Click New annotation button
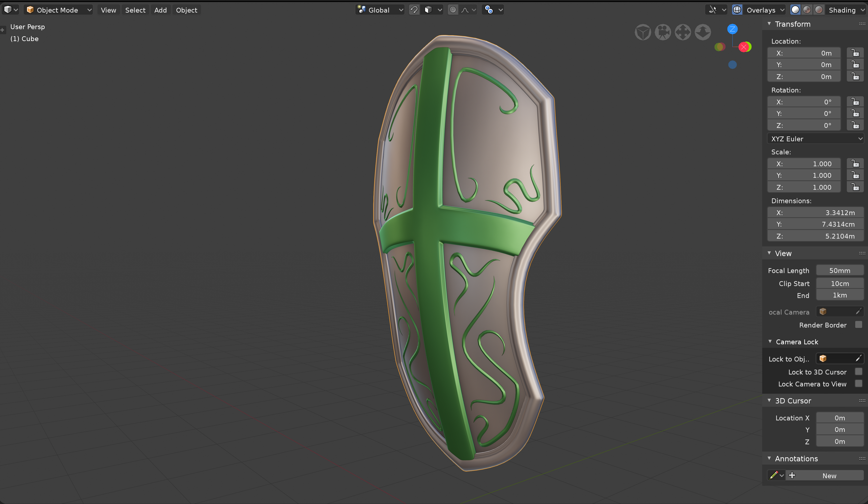The width and height of the screenshot is (868, 504). click(829, 475)
